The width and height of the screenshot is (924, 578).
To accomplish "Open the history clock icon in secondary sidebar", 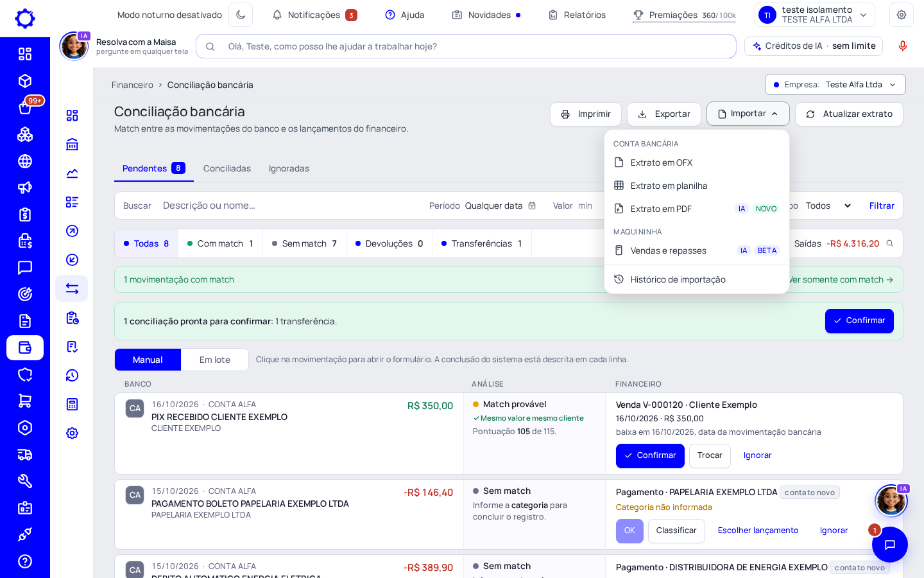I will 72,375.
